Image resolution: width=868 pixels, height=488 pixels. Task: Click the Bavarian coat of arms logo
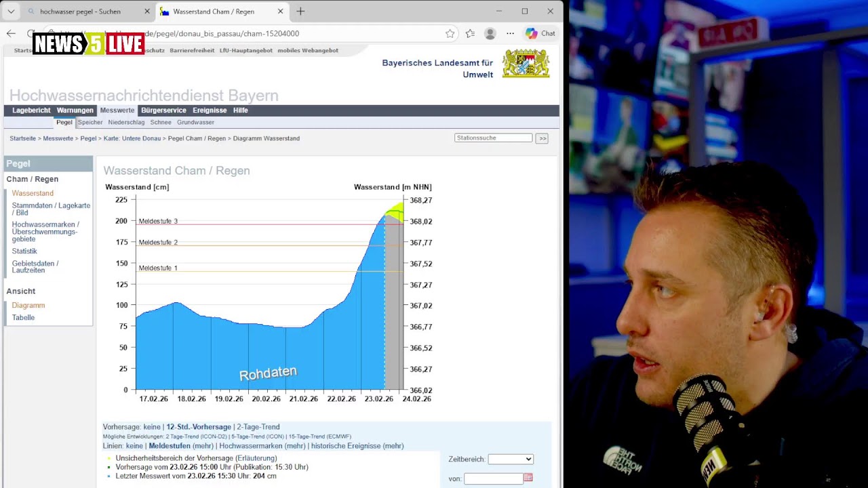tap(526, 64)
